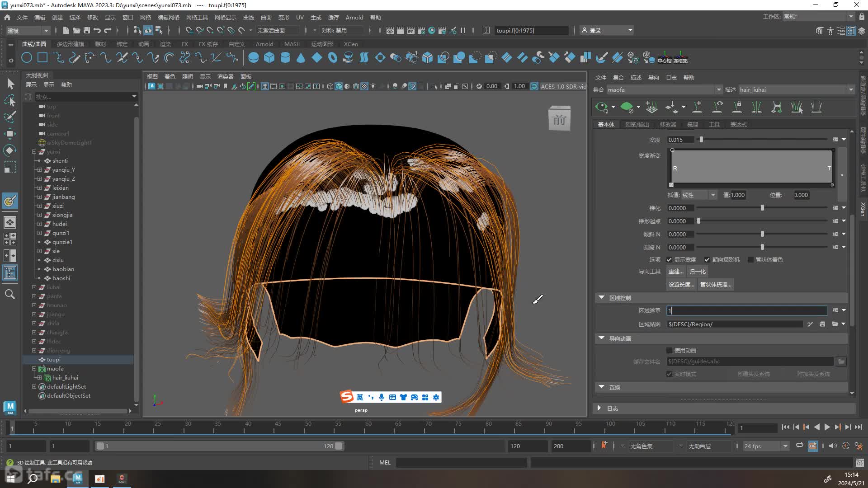
Task: Open the search magnifier in the toolbox
Action: [x=10, y=294]
